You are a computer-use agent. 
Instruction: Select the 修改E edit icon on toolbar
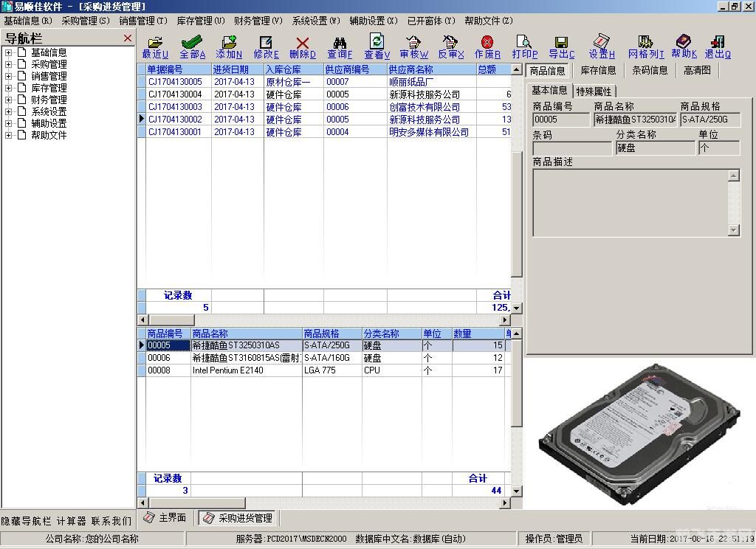coord(265,46)
